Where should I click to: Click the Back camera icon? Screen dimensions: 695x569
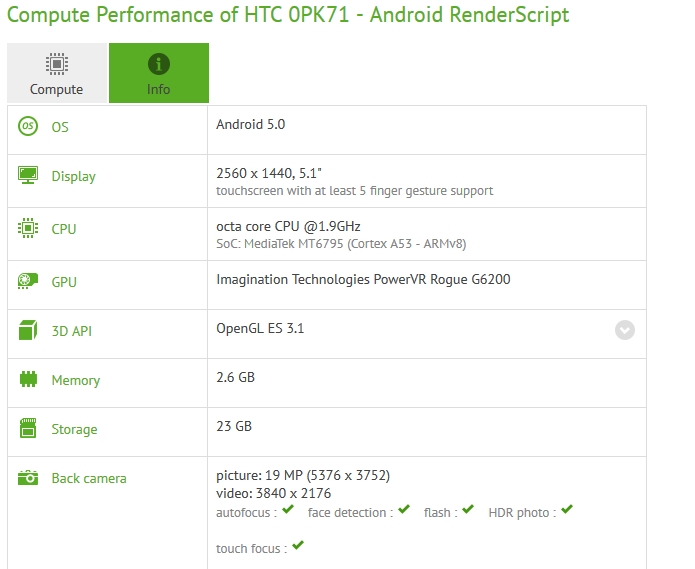(x=28, y=478)
